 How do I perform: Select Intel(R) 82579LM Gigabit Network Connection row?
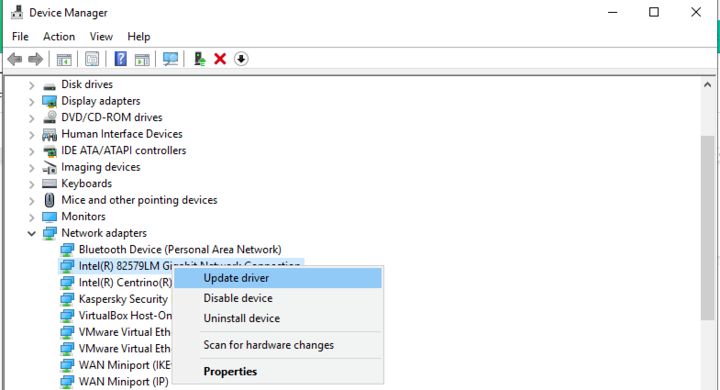click(180, 266)
